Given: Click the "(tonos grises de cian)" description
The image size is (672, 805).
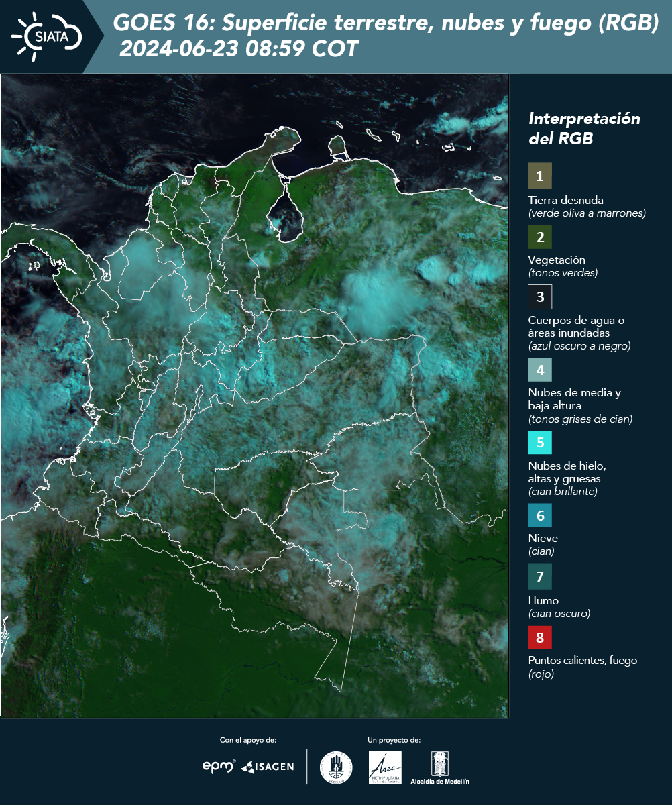Looking at the screenshot, I should coord(581,419).
